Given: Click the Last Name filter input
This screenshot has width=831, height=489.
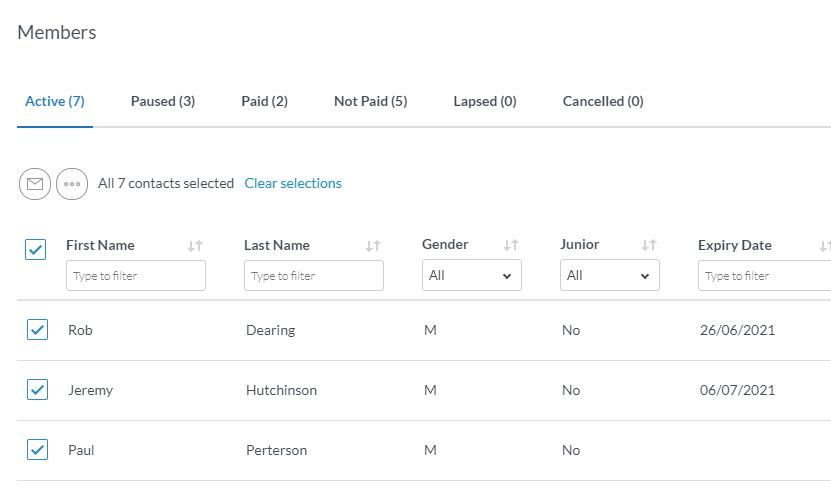Looking at the screenshot, I should click(314, 276).
